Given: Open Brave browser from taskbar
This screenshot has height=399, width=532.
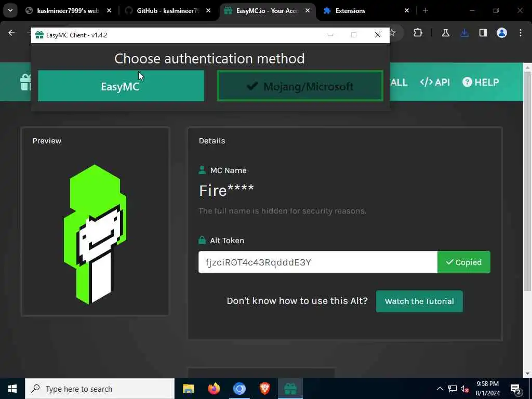Looking at the screenshot, I should point(264,389).
